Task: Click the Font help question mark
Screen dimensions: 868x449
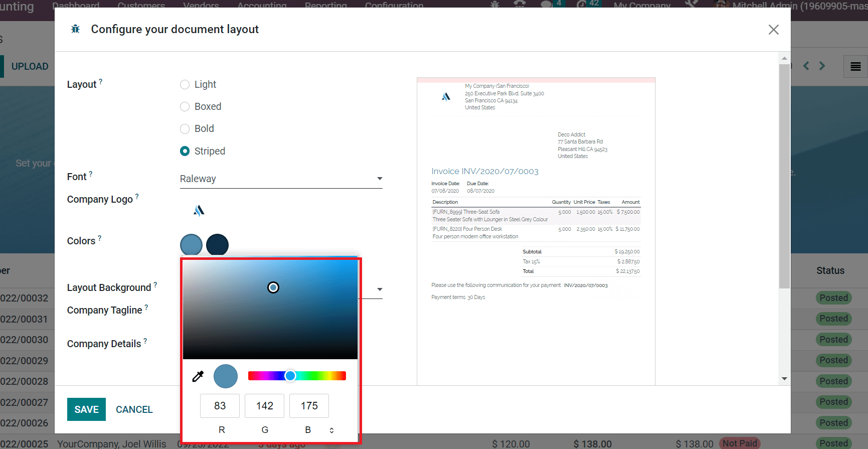Action: click(x=91, y=174)
